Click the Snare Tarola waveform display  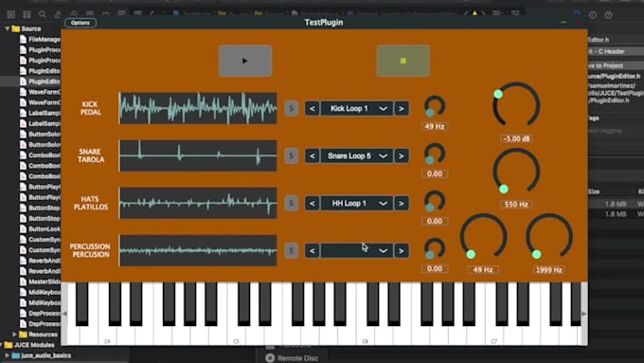198,155
